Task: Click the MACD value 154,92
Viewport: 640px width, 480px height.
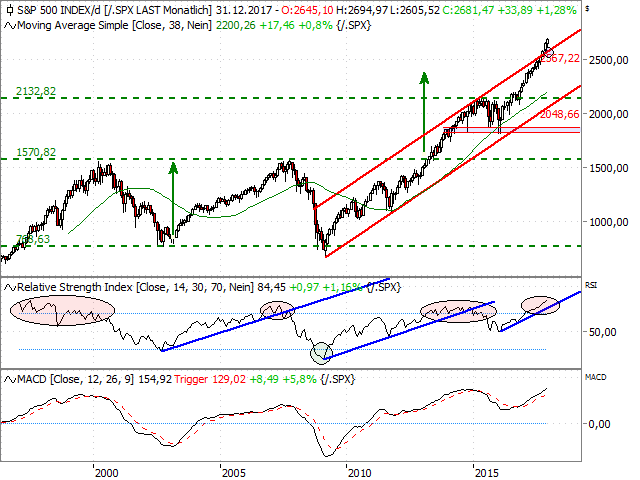Action: pos(155,380)
